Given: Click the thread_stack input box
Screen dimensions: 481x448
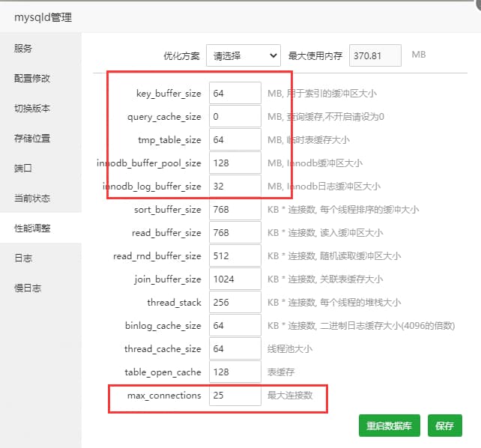Looking at the screenshot, I should click(235, 303).
